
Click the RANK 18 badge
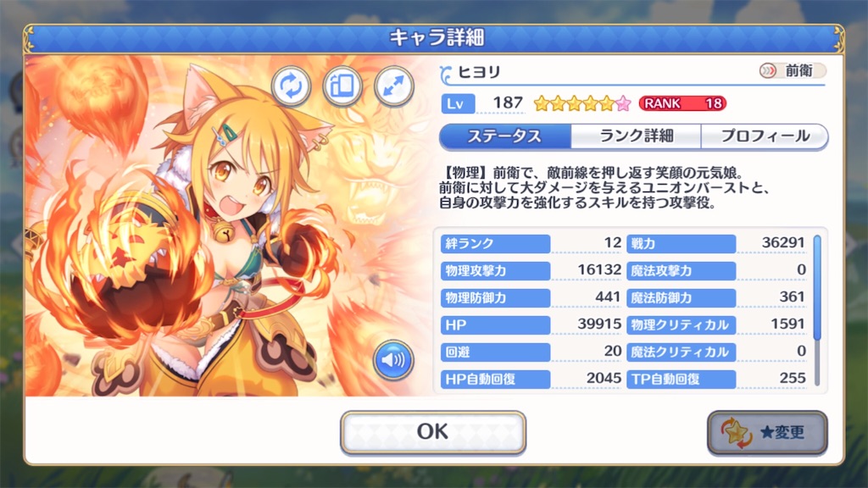click(x=682, y=103)
